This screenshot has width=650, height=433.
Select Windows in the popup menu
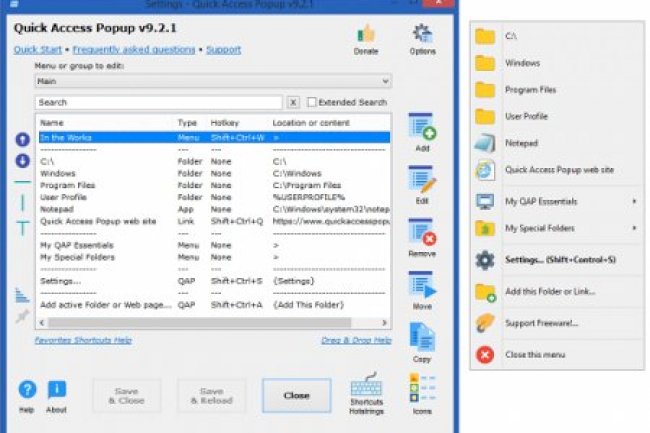pyautogui.click(x=557, y=63)
